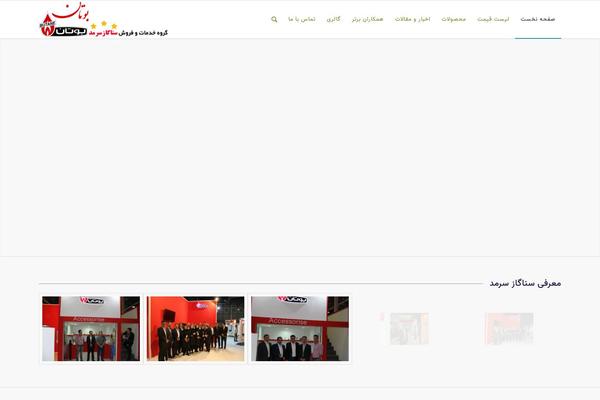This screenshot has width=600, height=400.
Task: Open middle photo of large group by red wall
Action: point(196,328)
